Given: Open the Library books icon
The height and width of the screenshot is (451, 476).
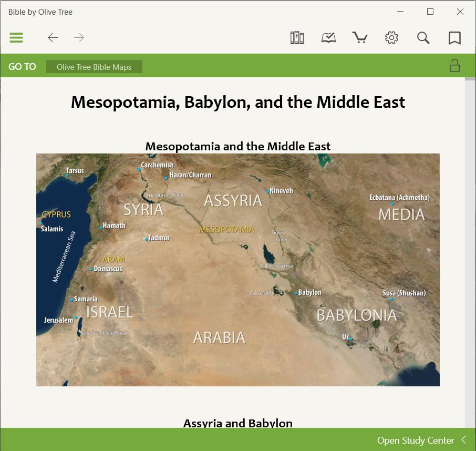Looking at the screenshot, I should (297, 38).
